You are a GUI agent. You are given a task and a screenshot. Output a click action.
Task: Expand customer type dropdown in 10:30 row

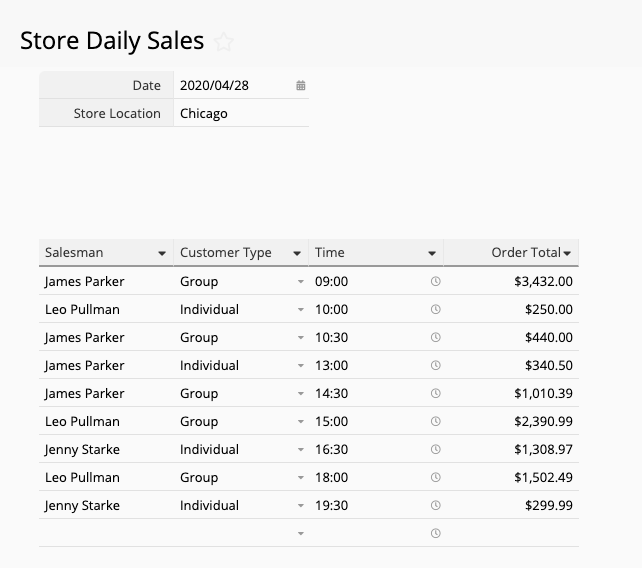coord(301,338)
